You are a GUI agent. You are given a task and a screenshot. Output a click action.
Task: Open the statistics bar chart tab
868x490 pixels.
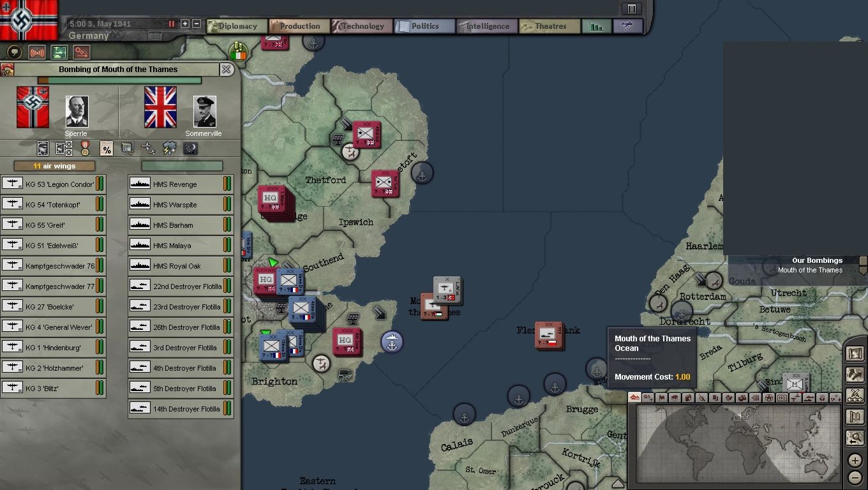click(596, 26)
